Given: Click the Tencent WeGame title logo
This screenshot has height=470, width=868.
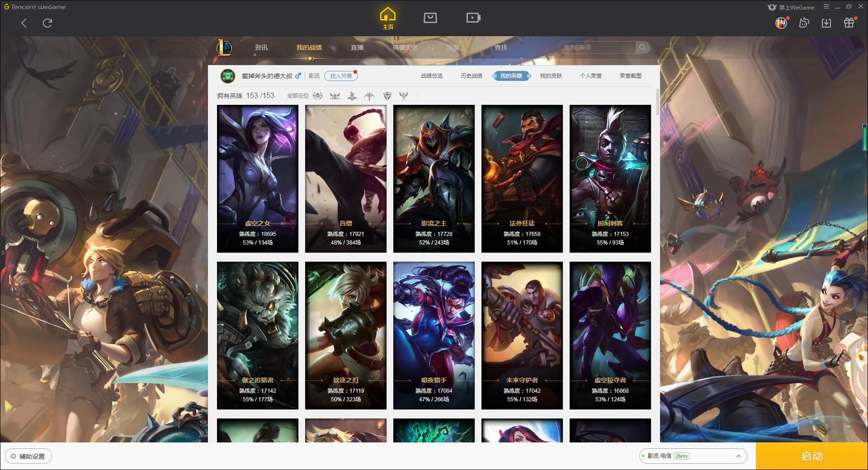Looking at the screenshot, I should [35, 7].
